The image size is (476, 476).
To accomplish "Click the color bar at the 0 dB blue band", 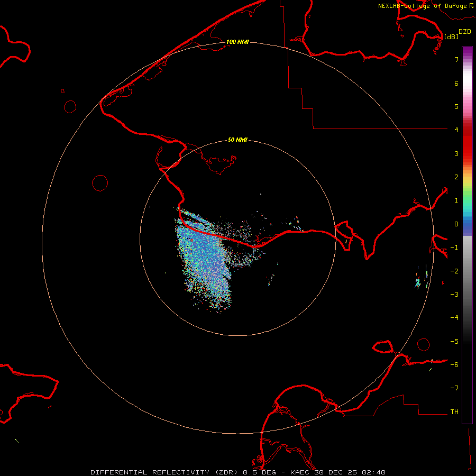I will click(x=467, y=224).
